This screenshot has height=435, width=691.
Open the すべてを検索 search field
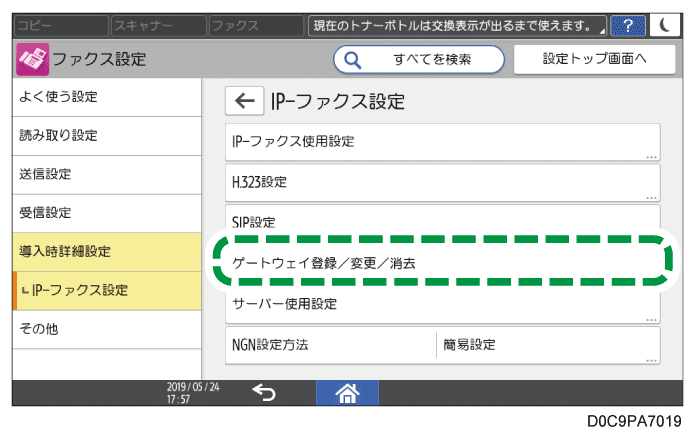419,59
